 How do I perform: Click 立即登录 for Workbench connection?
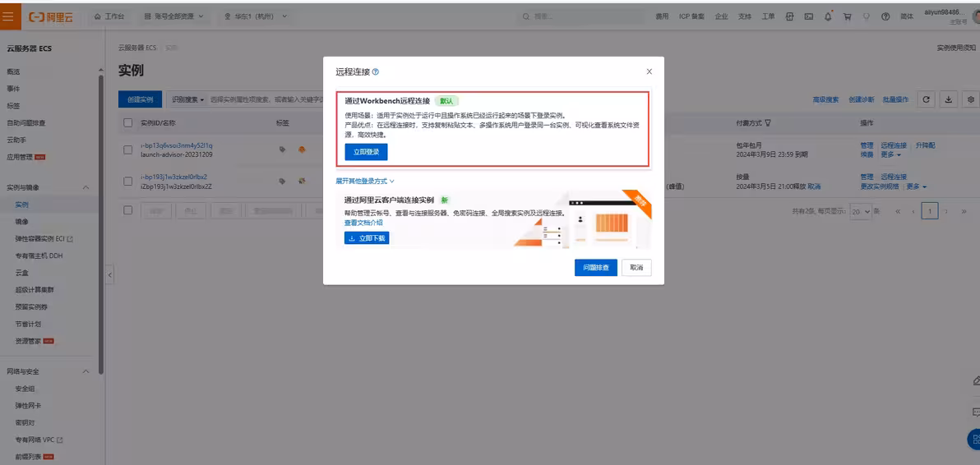[366, 152]
